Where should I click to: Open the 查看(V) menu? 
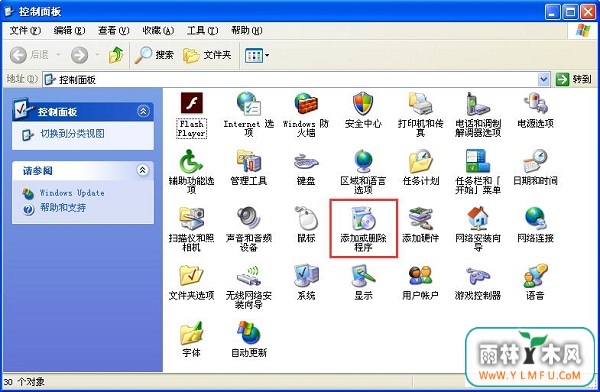click(x=114, y=31)
